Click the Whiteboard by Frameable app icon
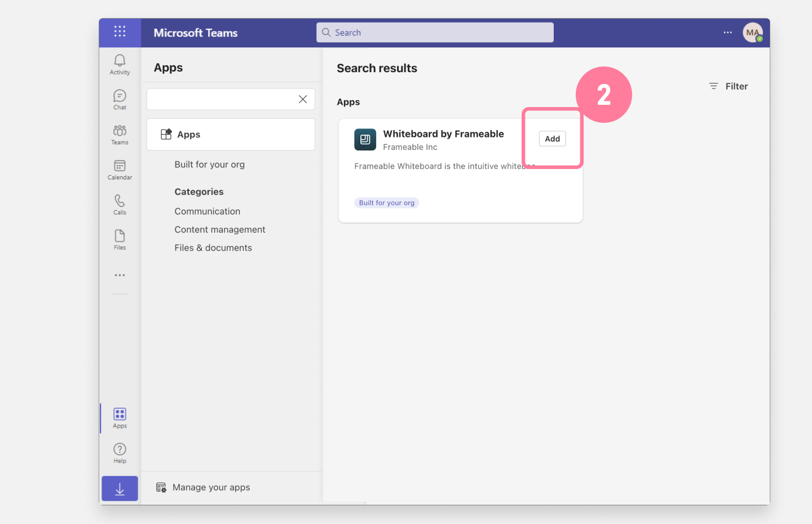This screenshot has height=524, width=812. [365, 140]
